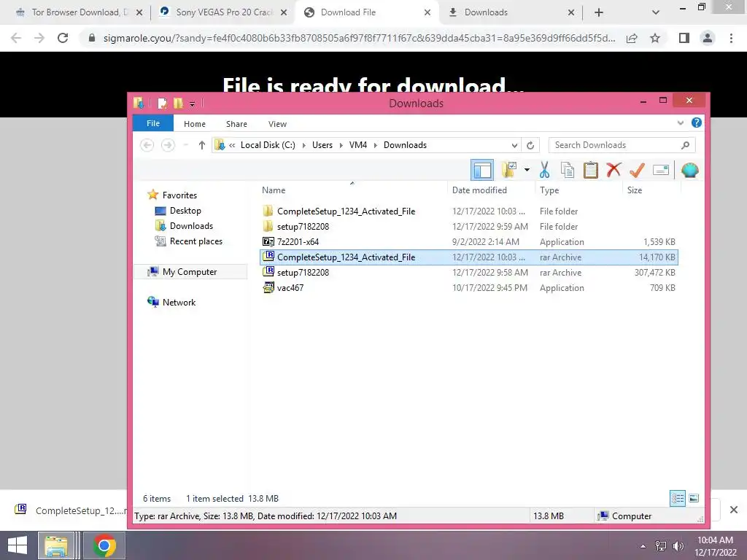Toggle the navigation pane layout button
Viewport: 747px width, 560px height.
click(x=481, y=170)
